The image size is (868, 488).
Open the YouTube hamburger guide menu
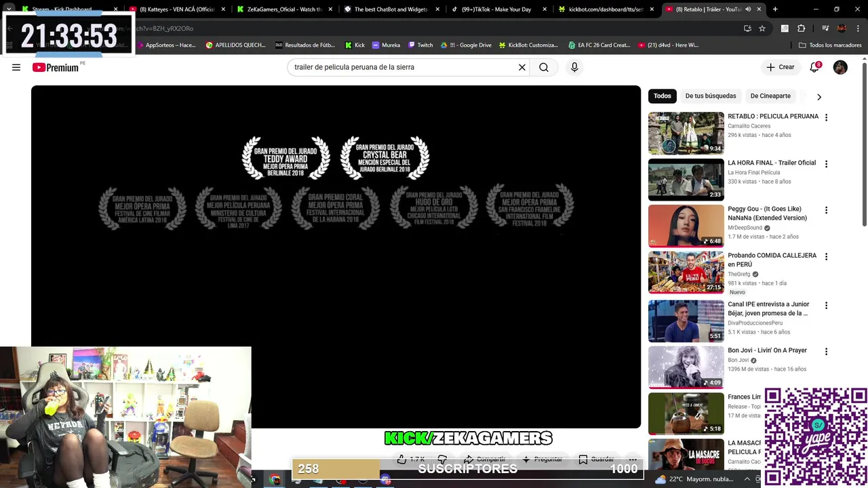[16, 67]
